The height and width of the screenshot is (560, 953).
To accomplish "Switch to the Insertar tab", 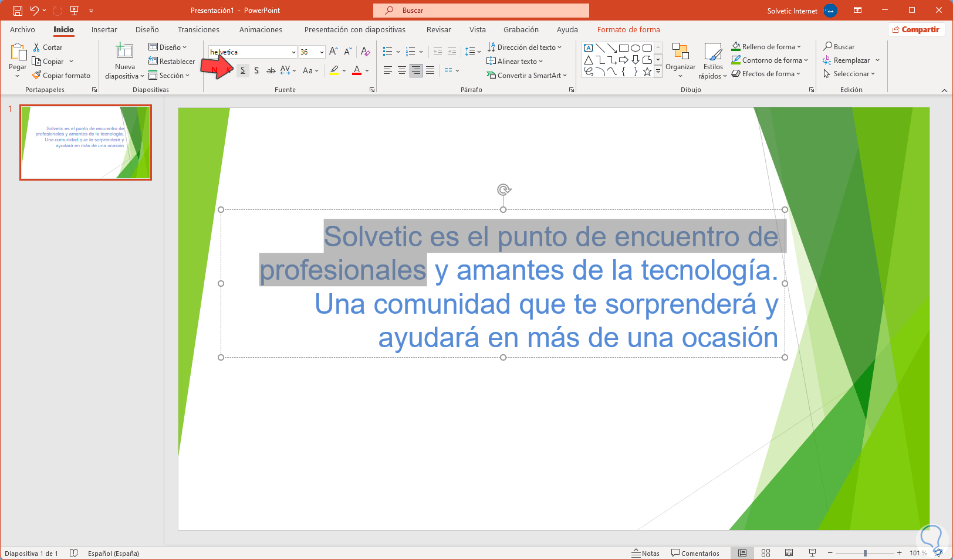I will click(104, 30).
